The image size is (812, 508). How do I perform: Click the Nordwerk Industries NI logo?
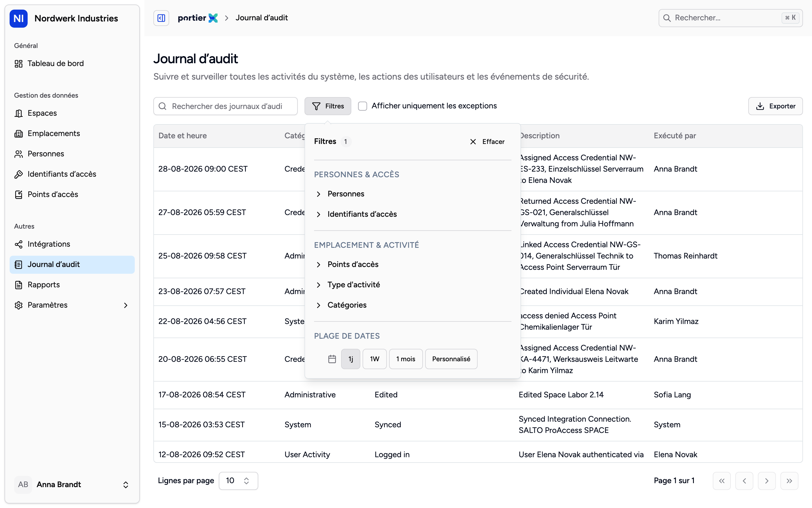coord(18,18)
